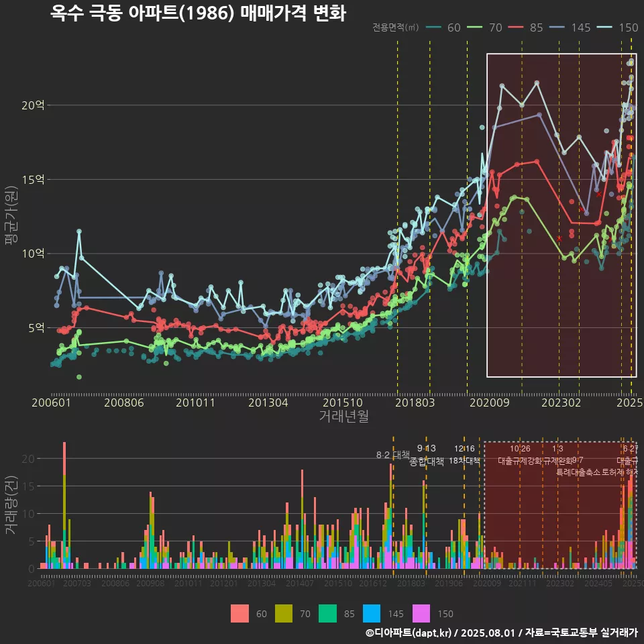Click the 10·26 대출규제강화 policy annotation
This screenshot has width=644, height=644.
[520, 455]
